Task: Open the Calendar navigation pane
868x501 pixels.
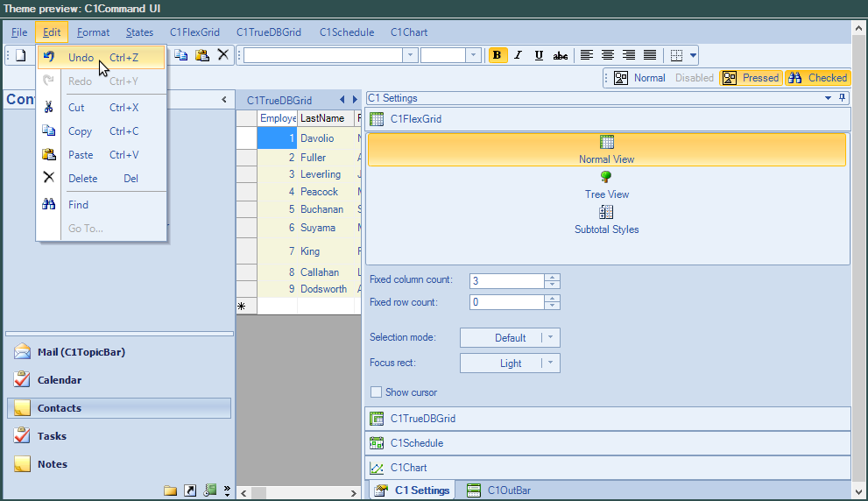Action: click(x=60, y=380)
